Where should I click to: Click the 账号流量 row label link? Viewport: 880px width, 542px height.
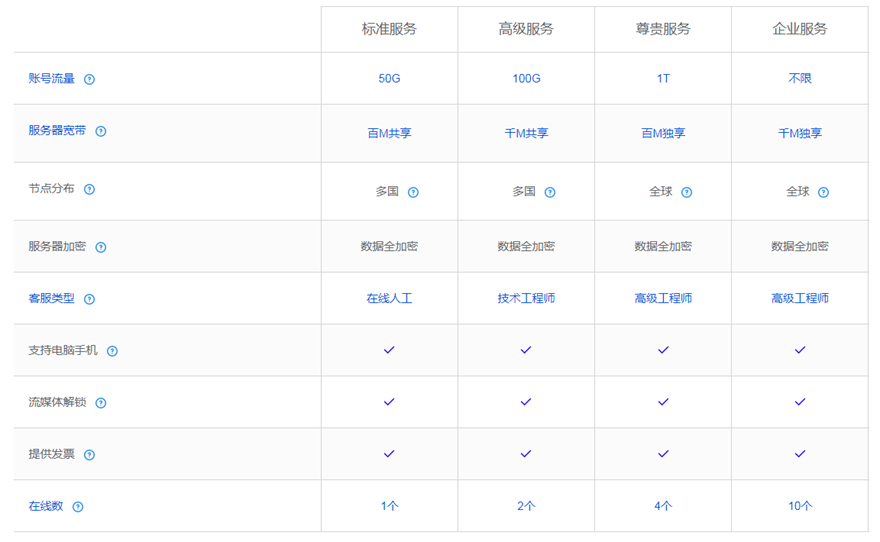coord(51,79)
